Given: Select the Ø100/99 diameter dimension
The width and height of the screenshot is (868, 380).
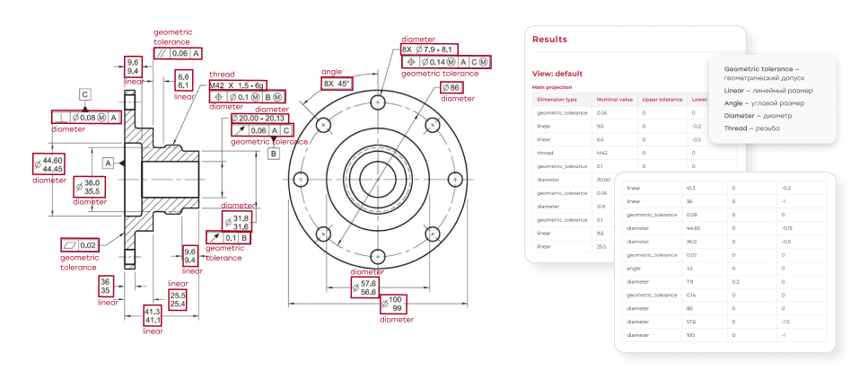Looking at the screenshot, I should [392, 304].
